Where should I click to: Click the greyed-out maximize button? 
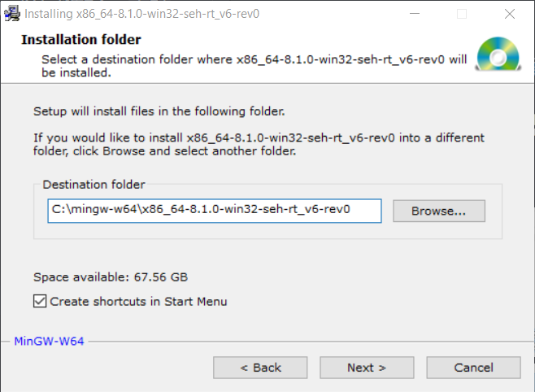462,14
